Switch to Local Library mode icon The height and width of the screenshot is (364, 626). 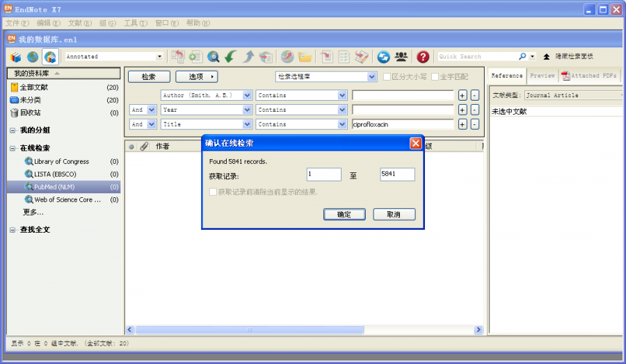pos(15,57)
